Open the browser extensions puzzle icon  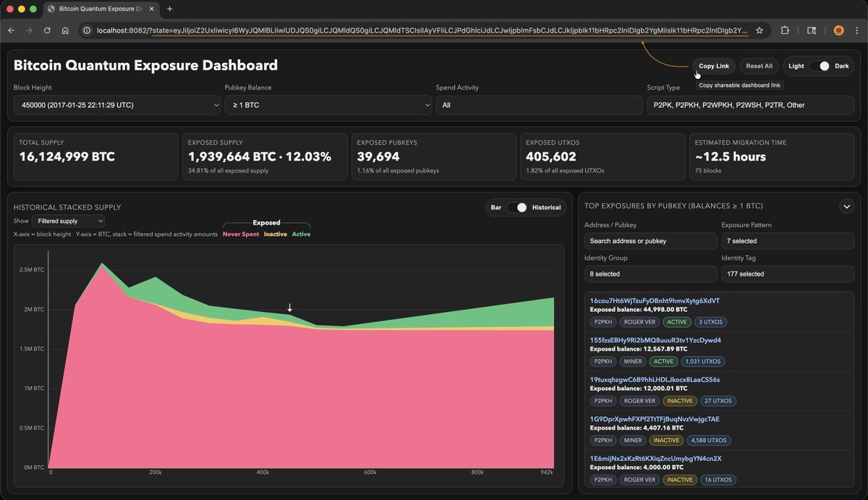point(785,30)
